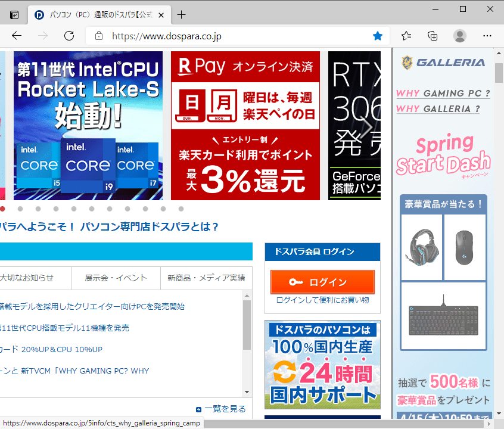Open Intel Rocket Lake-S banner
This screenshot has height=429, width=504.
(x=88, y=126)
